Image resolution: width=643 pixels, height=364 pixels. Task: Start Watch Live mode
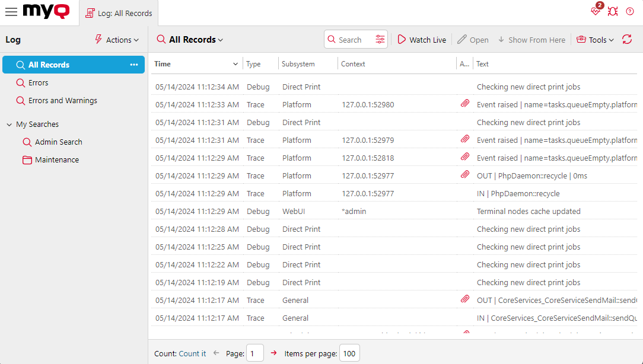point(422,39)
